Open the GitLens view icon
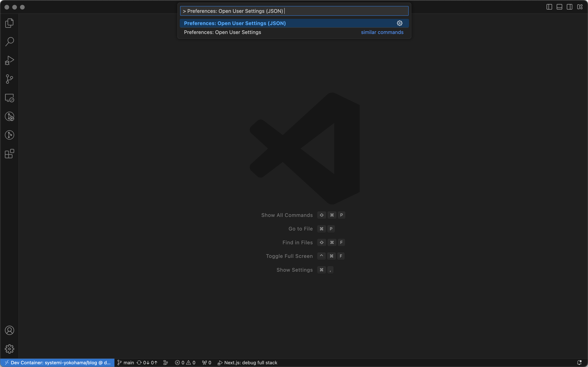 pos(10,135)
